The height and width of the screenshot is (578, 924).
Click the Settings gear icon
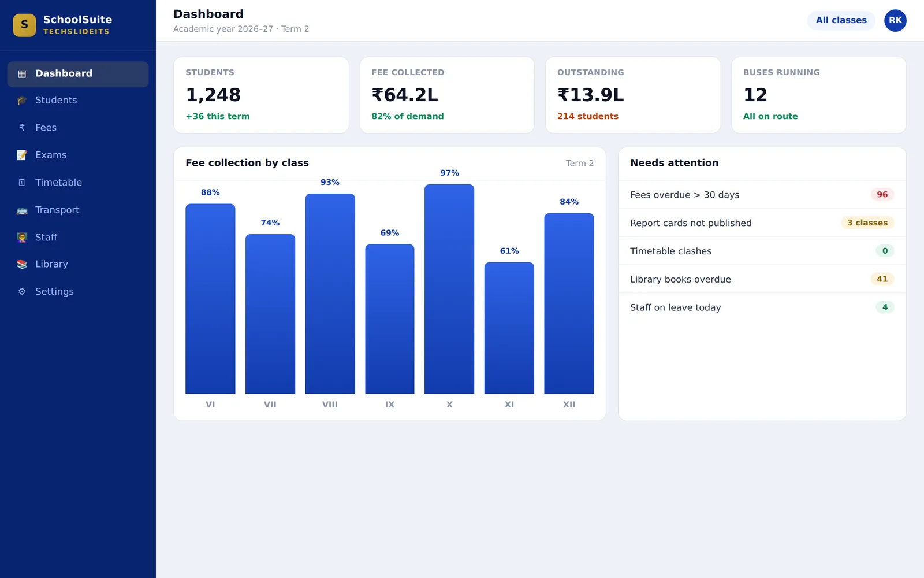[22, 292]
